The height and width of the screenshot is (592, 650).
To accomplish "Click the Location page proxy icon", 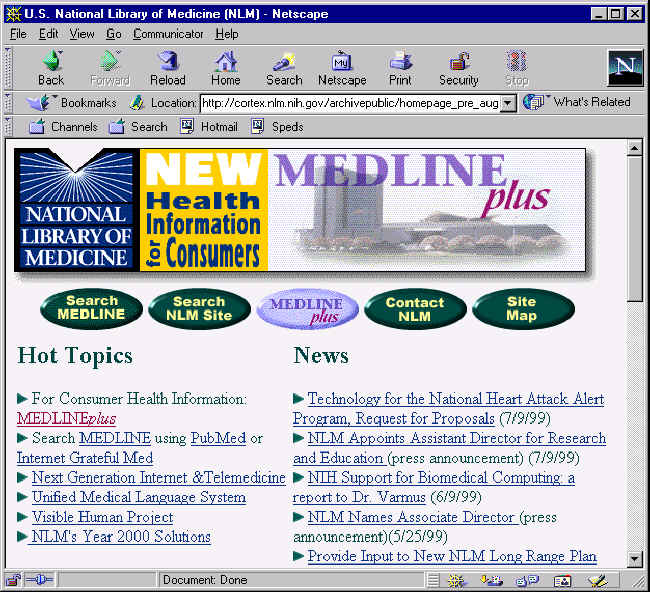I will (137, 102).
